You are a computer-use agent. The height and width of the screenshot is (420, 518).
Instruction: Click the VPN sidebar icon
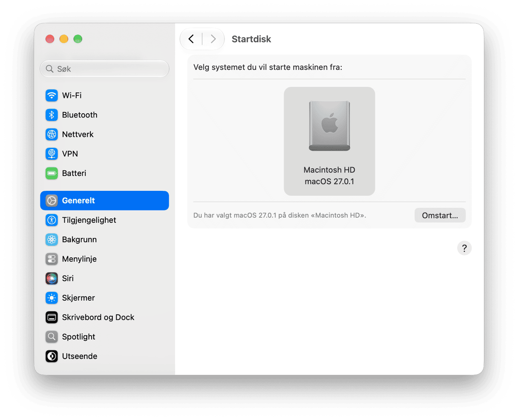52,154
